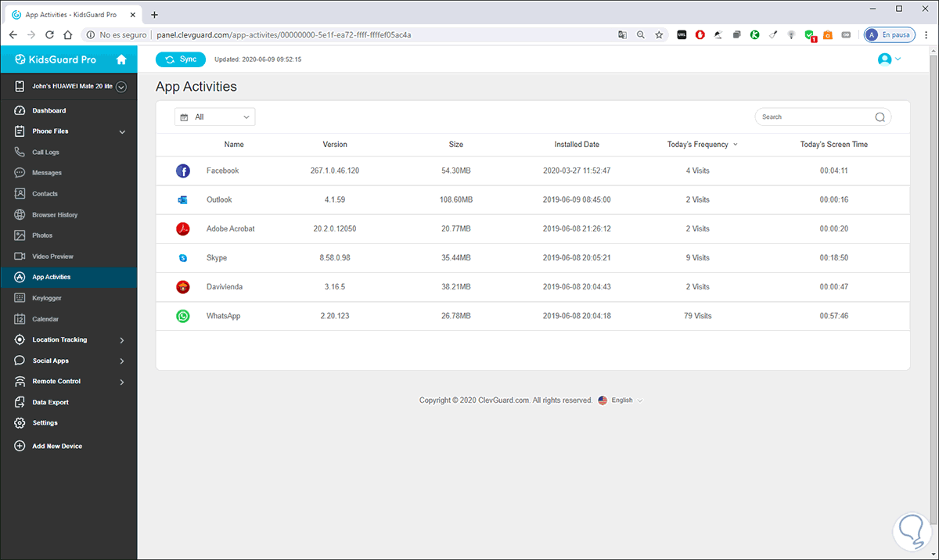Screen dimensions: 939x560
Task: Click the 00:57:46 screen time value
Action: pos(834,316)
